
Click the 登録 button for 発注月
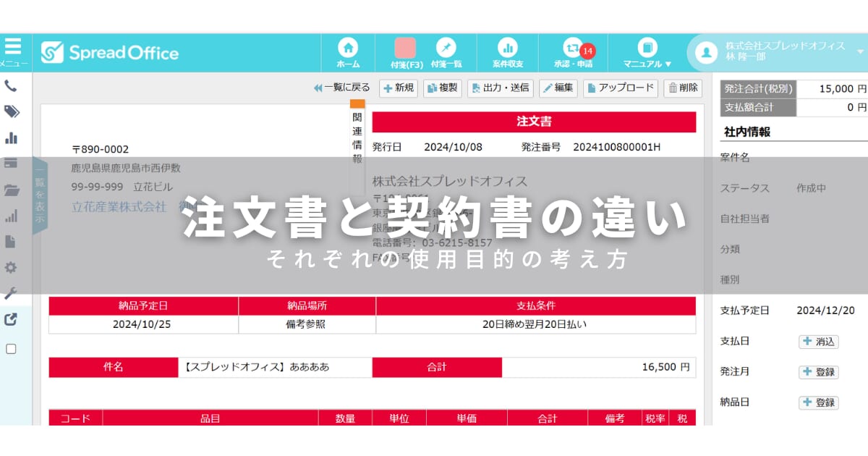(818, 372)
